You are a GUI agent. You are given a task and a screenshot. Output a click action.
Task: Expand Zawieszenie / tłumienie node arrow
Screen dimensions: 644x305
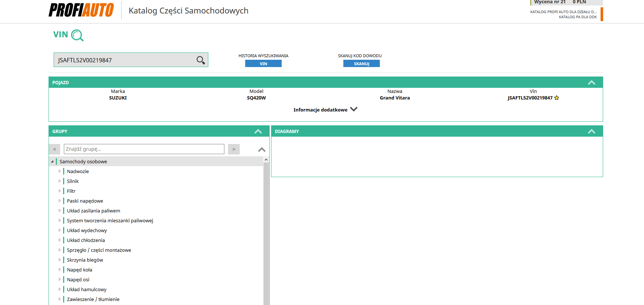[x=59, y=299]
